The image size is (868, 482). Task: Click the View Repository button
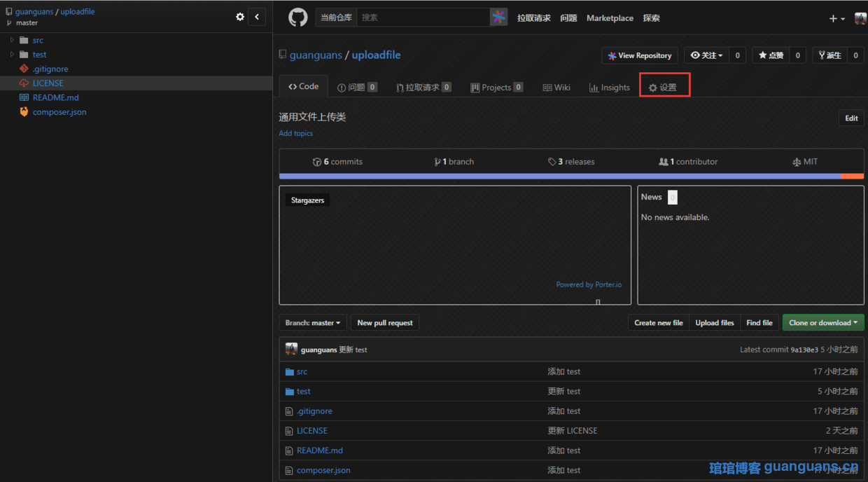tap(640, 55)
